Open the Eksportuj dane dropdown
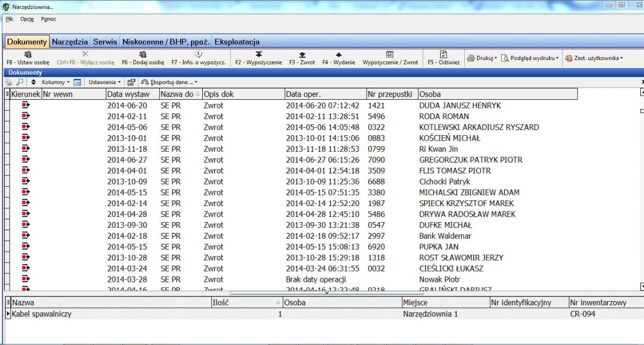The width and height of the screenshot is (644, 345). (170, 82)
